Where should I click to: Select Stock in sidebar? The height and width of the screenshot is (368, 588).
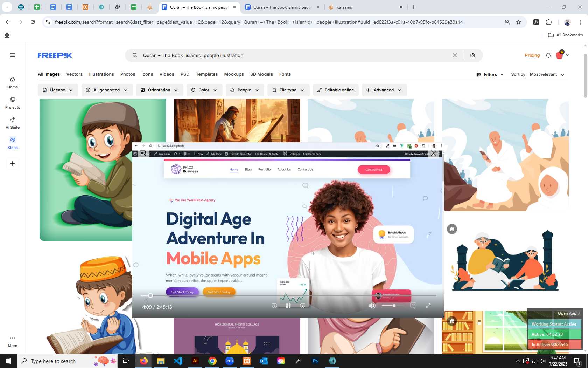13,143
